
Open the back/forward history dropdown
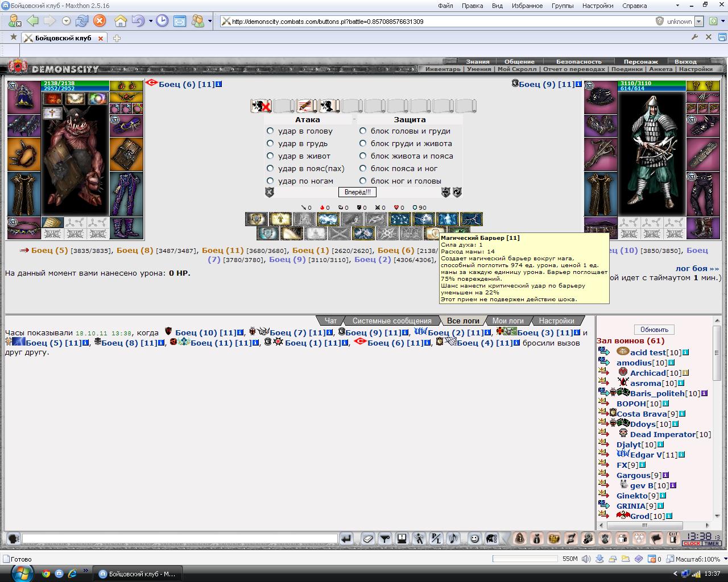pos(67,22)
